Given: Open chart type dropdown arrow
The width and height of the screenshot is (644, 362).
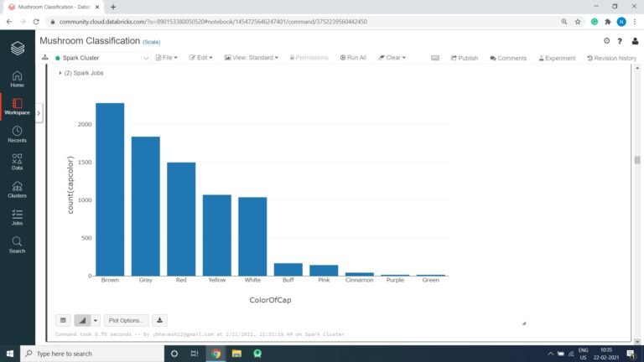Looking at the screenshot, I should pyautogui.click(x=96, y=320).
